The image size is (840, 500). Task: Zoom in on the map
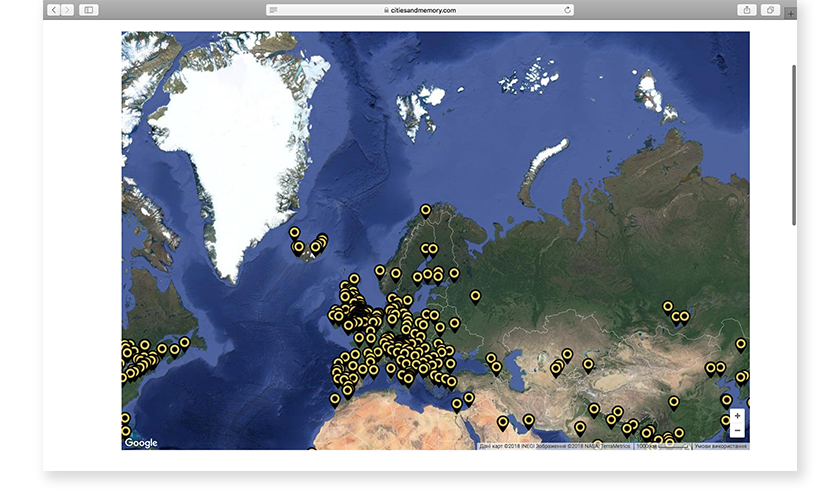(x=737, y=415)
